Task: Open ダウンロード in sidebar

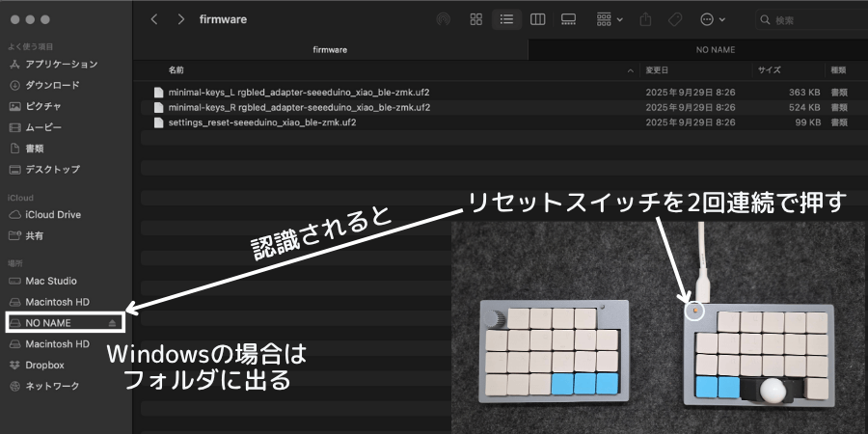Action: click(x=52, y=85)
